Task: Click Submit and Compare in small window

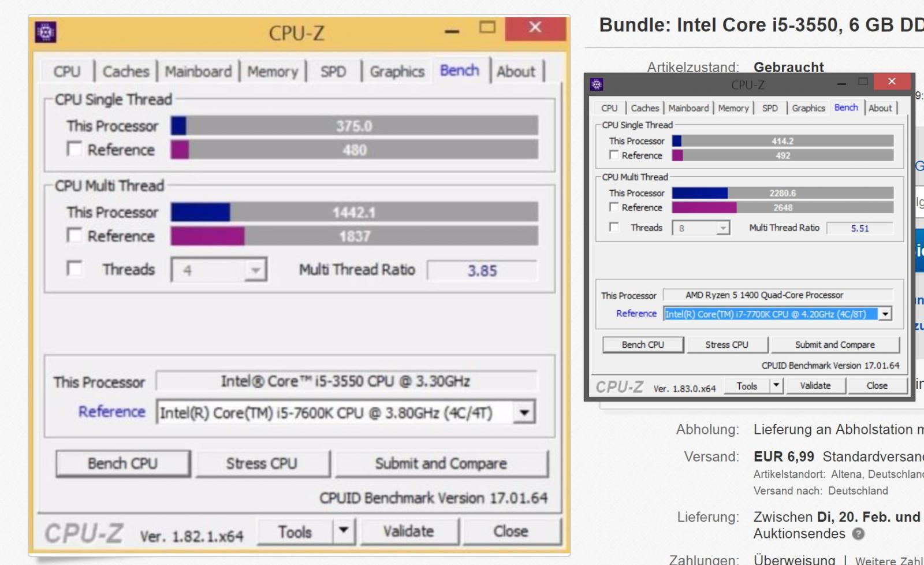Action: pos(834,344)
